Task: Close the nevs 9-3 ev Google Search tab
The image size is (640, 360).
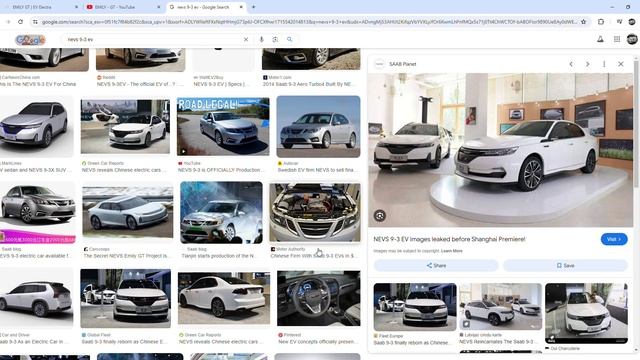Action: pos(241,7)
